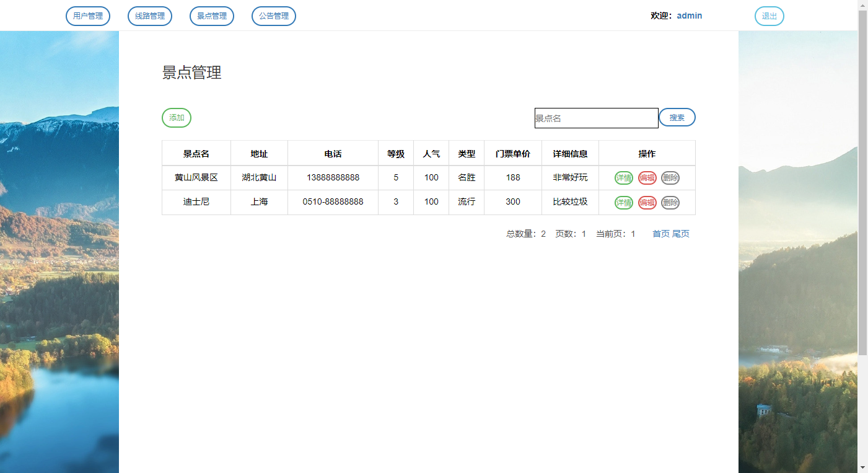Click the 详细信息 column header
Viewport: 868px width, 473px height.
571,154
